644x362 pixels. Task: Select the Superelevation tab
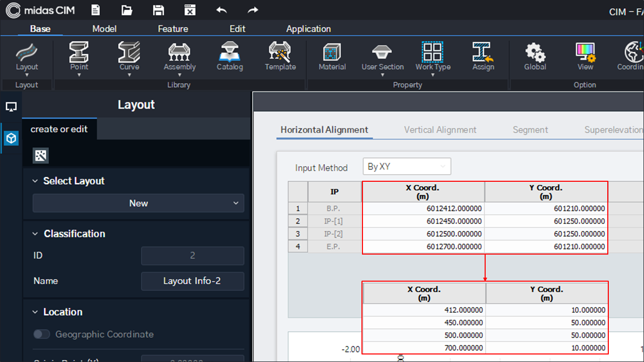point(613,130)
